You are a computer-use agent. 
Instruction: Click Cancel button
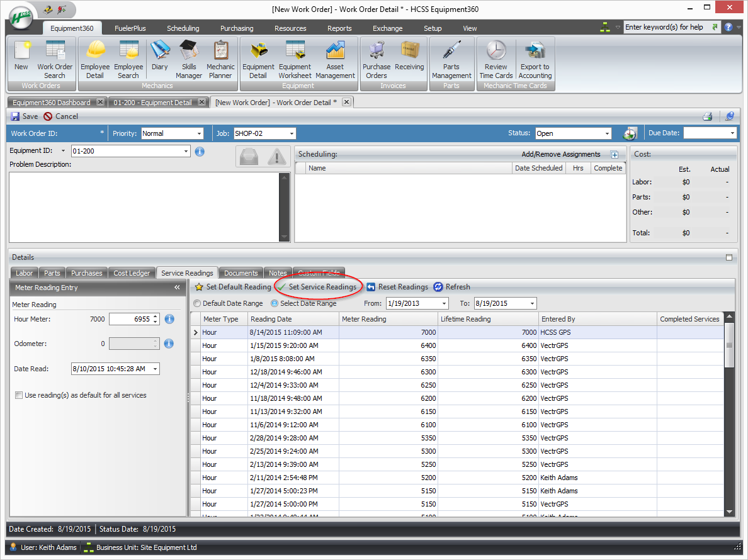pos(60,116)
